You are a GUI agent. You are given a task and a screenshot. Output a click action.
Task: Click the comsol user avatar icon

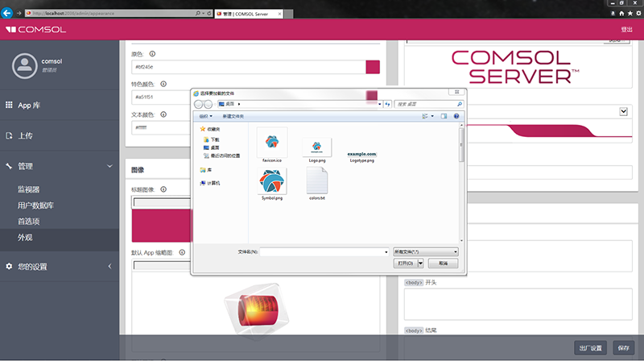click(24, 66)
